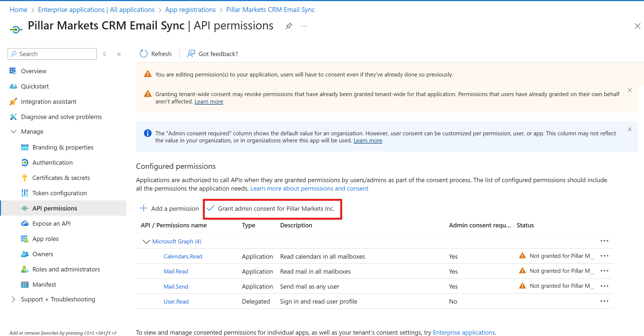Viewport: 644px width, 336px height.
Task: Select API permissions menu item
Action: [x=64, y=208]
